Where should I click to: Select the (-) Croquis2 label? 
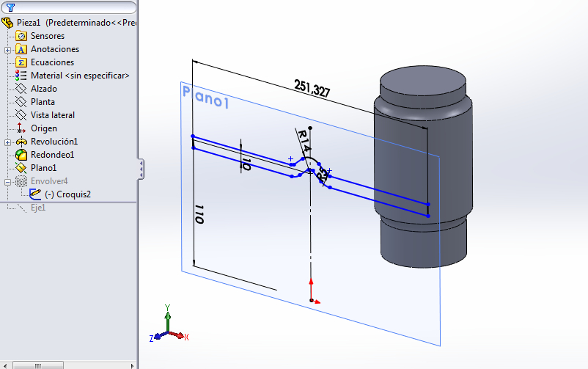pyautogui.click(x=67, y=194)
